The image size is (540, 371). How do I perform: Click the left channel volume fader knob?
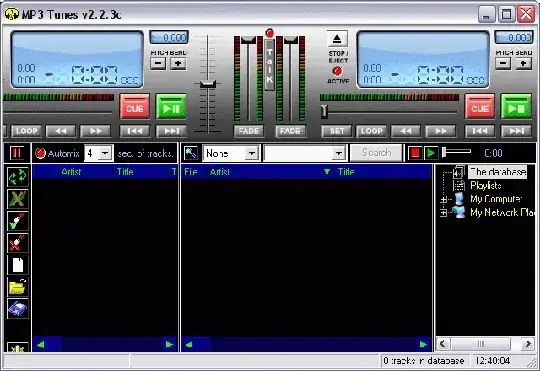[248, 40]
